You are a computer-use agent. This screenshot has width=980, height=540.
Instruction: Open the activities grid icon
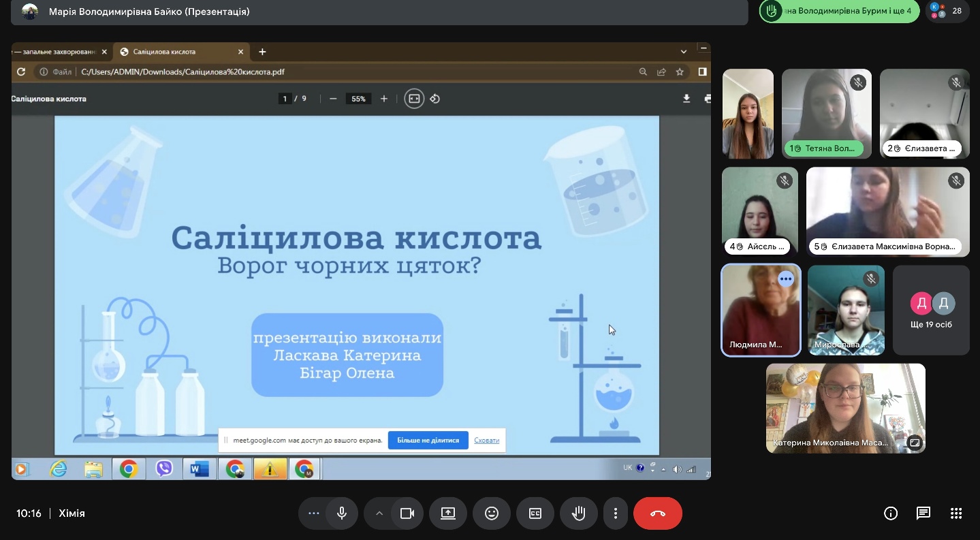pos(955,513)
